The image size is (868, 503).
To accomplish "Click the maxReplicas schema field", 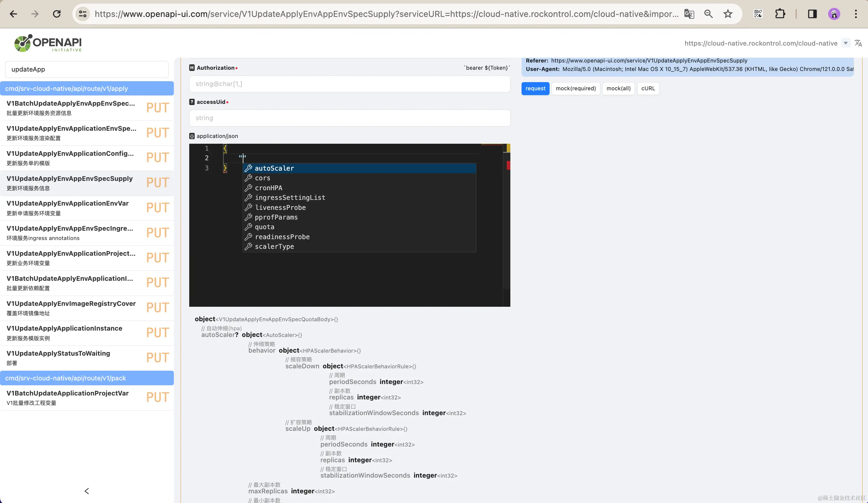I will tap(268, 491).
